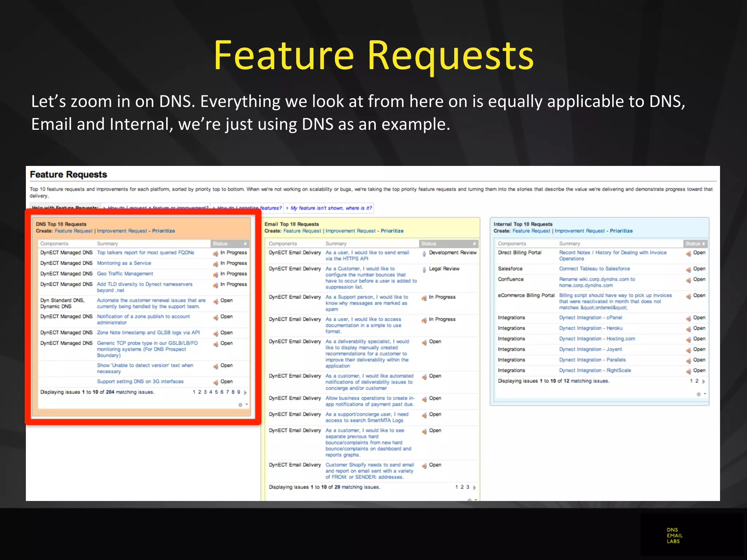
Task: Click Open status icon for Dynect Integration - RightScale
Action: 688,372
